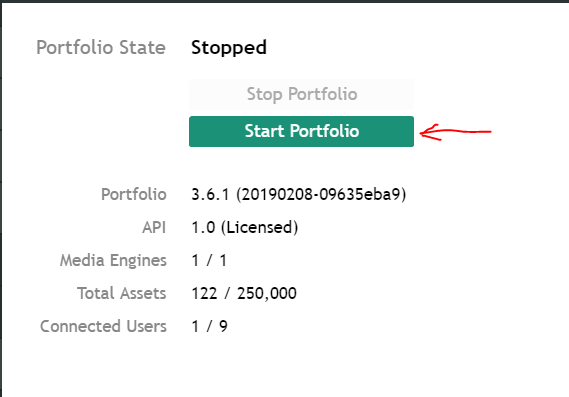Click the 122 asset count

pos(204,293)
